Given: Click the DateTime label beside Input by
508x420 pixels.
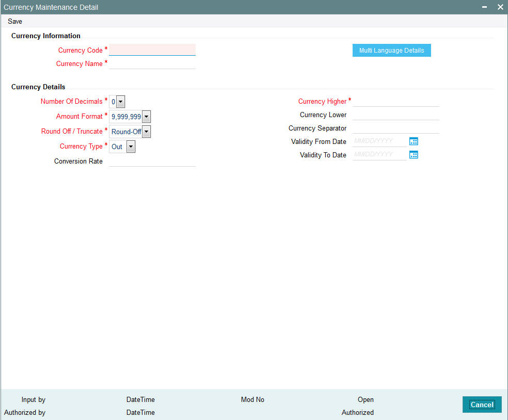Looking at the screenshot, I should coord(140,399).
